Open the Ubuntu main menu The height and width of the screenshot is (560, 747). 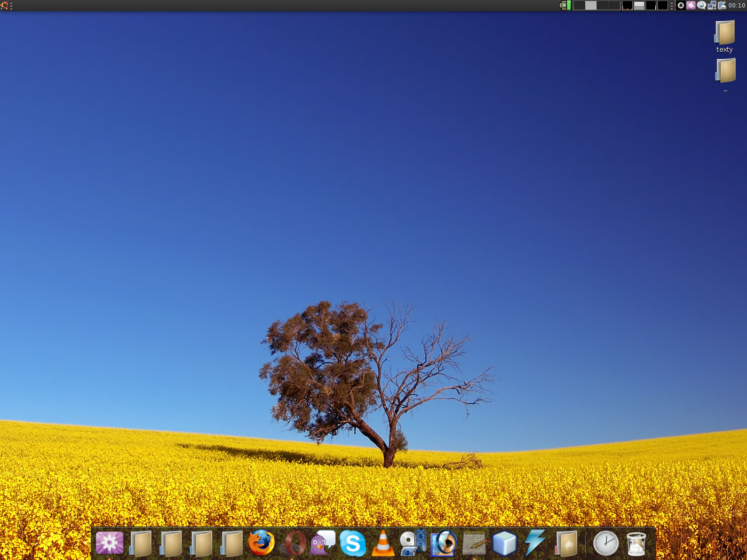click(5, 5)
